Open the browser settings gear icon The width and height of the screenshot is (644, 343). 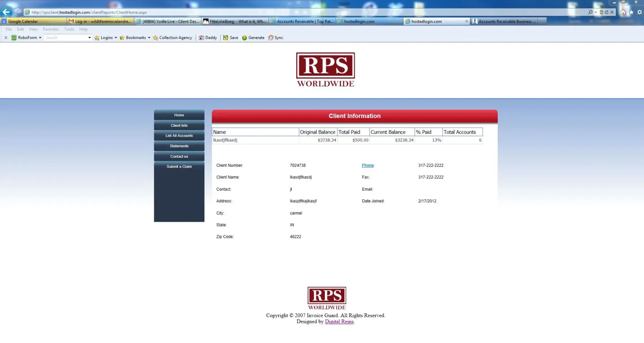pos(639,12)
